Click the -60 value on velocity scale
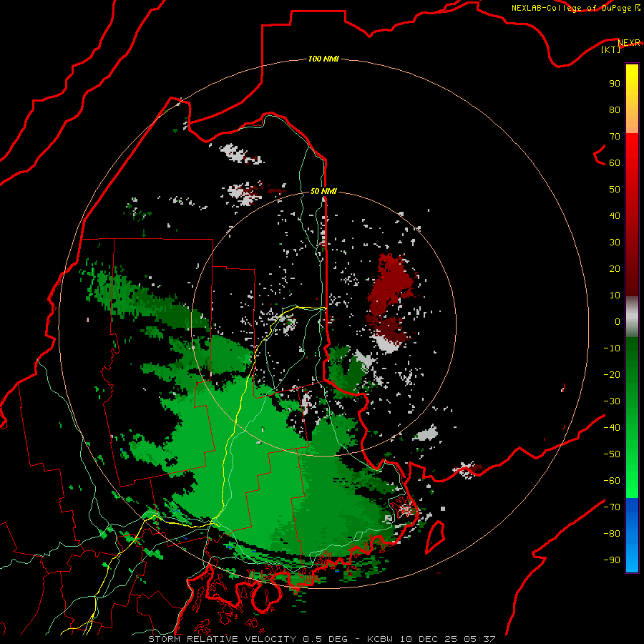 [612, 481]
